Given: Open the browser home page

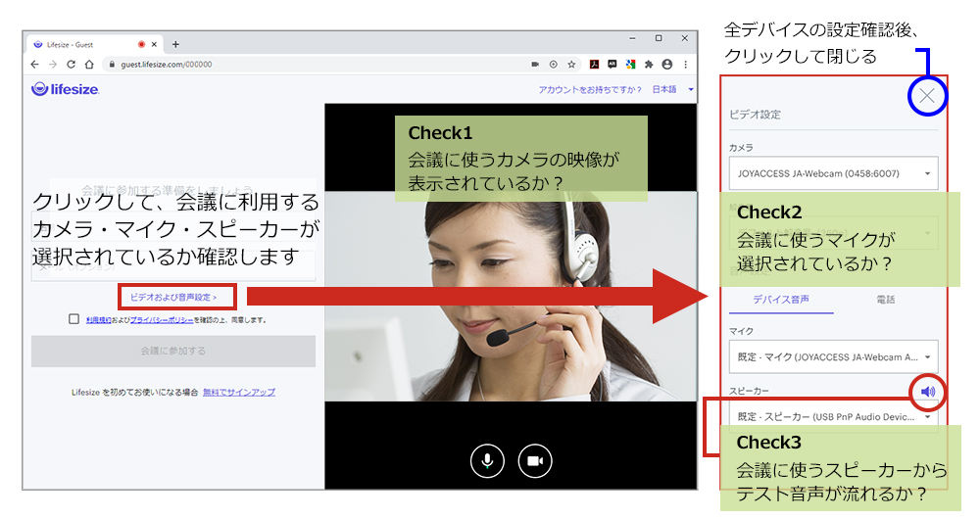Looking at the screenshot, I should pyautogui.click(x=89, y=65).
